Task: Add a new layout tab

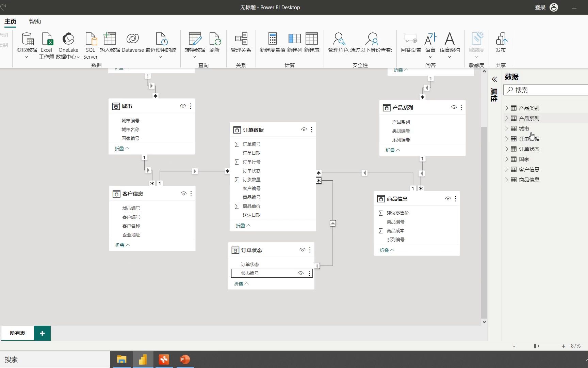Action: (x=42, y=333)
